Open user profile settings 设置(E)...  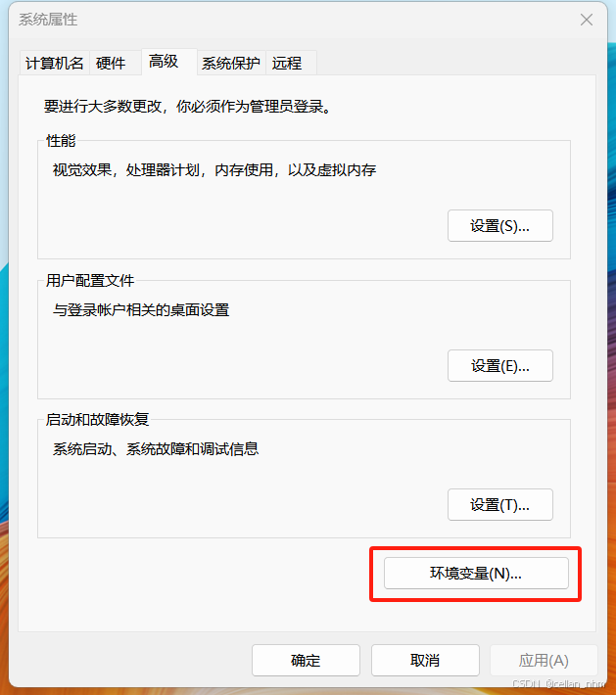pos(499,365)
